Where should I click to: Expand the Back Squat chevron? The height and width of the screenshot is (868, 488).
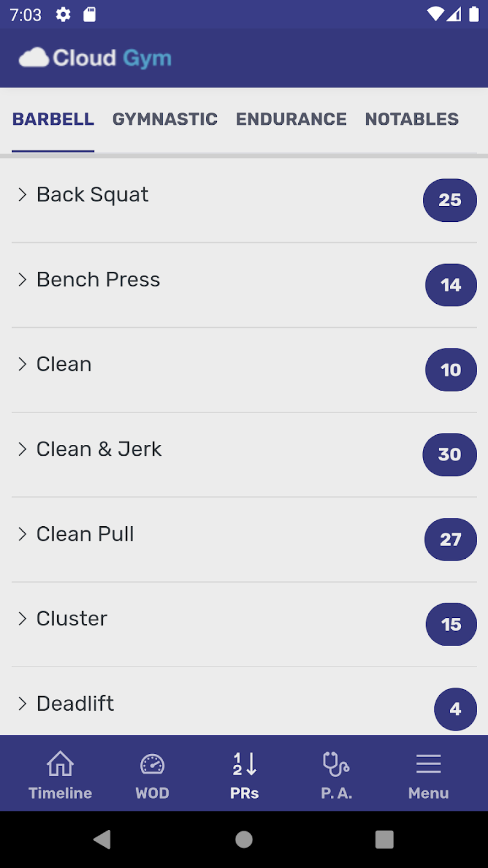tap(22, 194)
